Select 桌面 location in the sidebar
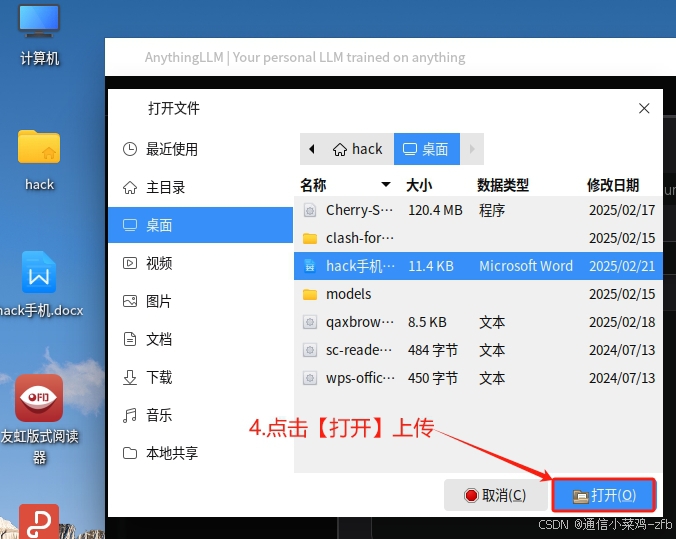 tap(200, 225)
